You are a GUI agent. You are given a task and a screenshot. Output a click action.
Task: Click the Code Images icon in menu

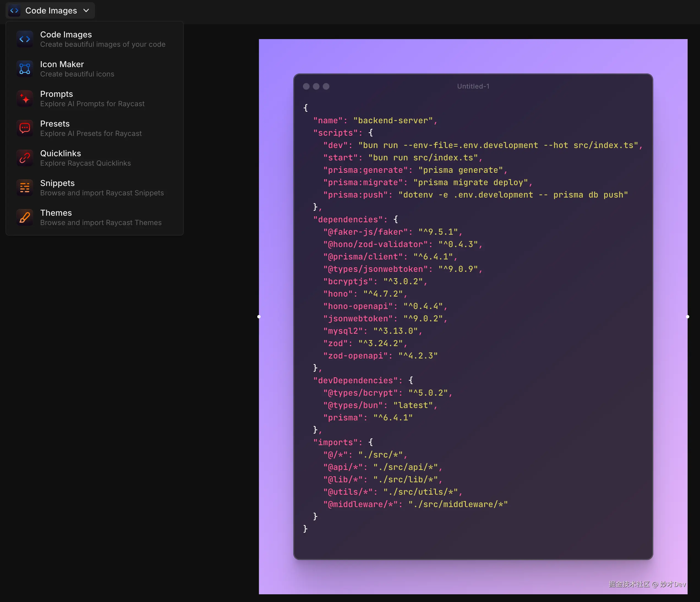(25, 39)
